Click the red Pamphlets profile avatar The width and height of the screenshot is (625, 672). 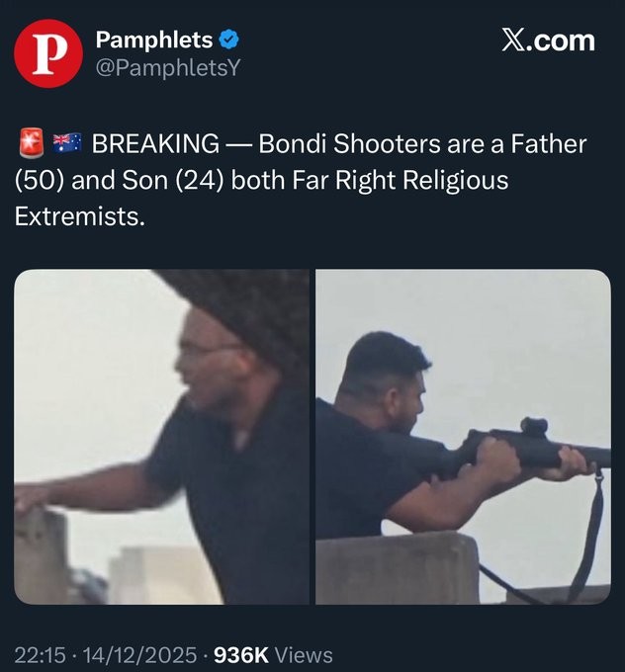click(45, 52)
